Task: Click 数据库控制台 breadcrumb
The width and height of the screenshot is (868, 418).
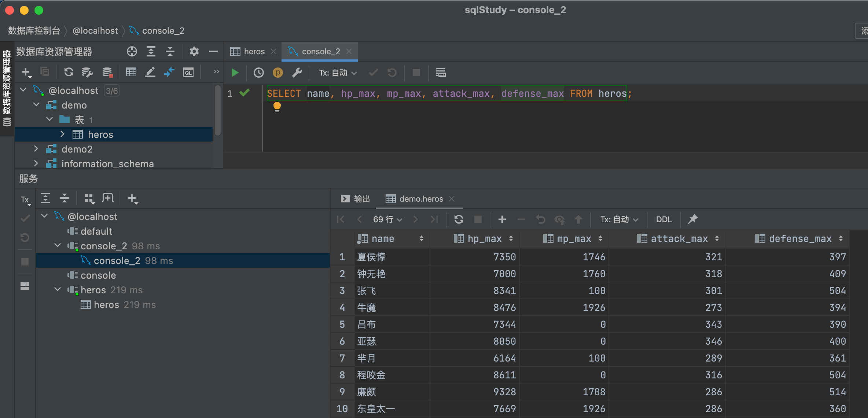Action: tap(34, 31)
